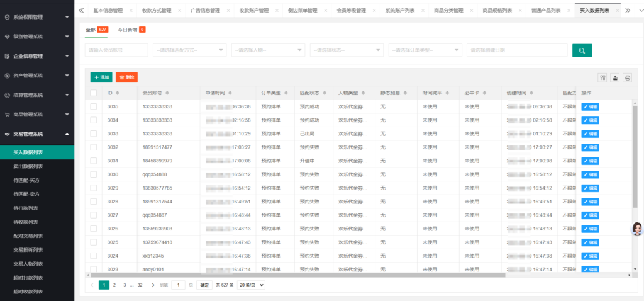This screenshot has width=644, height=301.
Task: Open the 请选择匹配方式 dropdown
Action: click(x=189, y=50)
